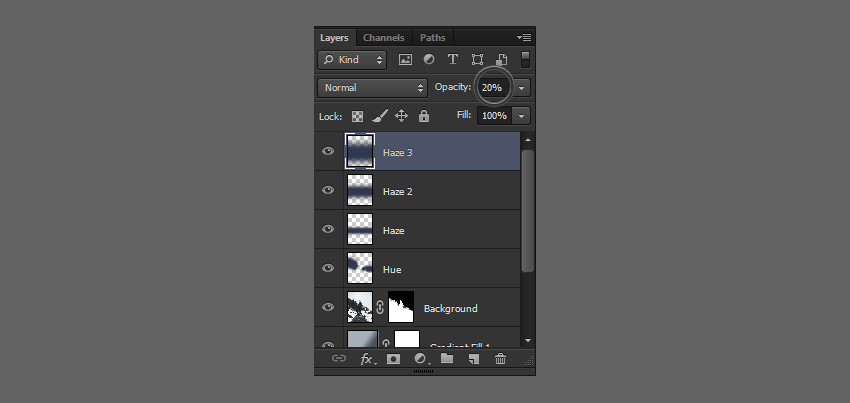
Task: Select the Background layer mask thumbnail
Action: click(x=401, y=307)
